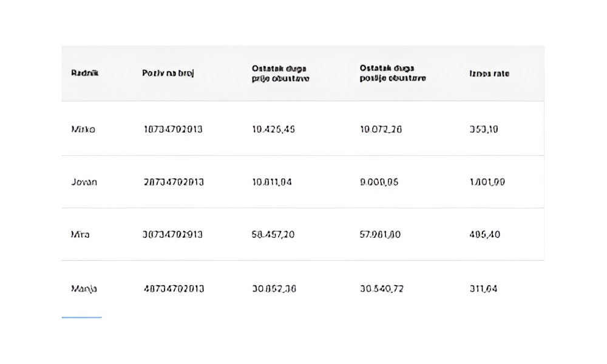This screenshot has width=607, height=364.
Task: Select Jovan's Poziv na broj number
Action: [x=174, y=182]
